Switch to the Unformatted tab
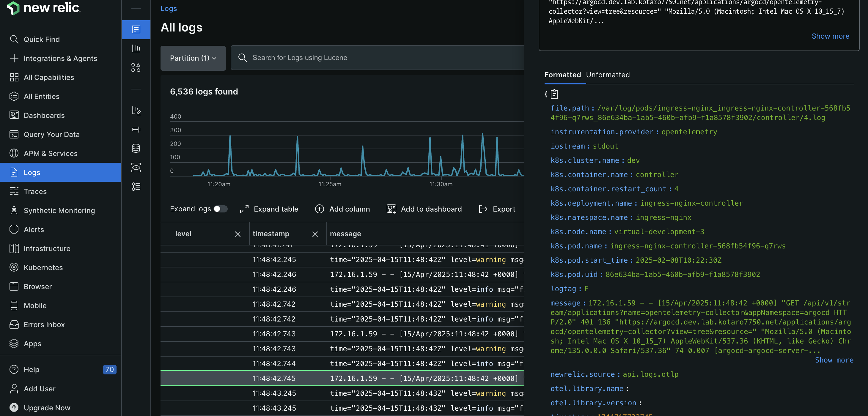The width and height of the screenshot is (868, 416). coord(608,75)
